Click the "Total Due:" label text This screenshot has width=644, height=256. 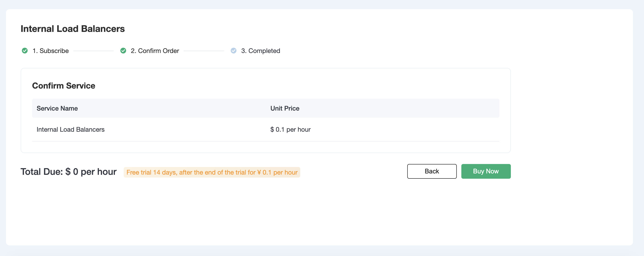pyautogui.click(x=41, y=172)
